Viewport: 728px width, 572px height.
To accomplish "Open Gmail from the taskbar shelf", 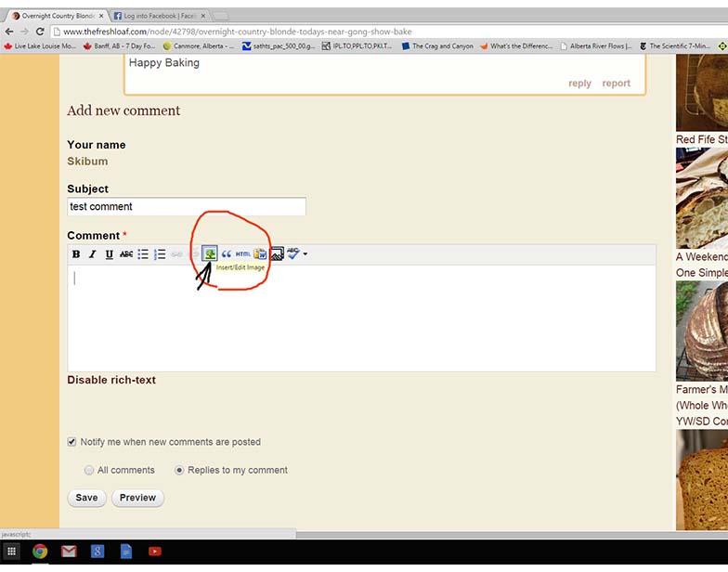I will [69, 552].
